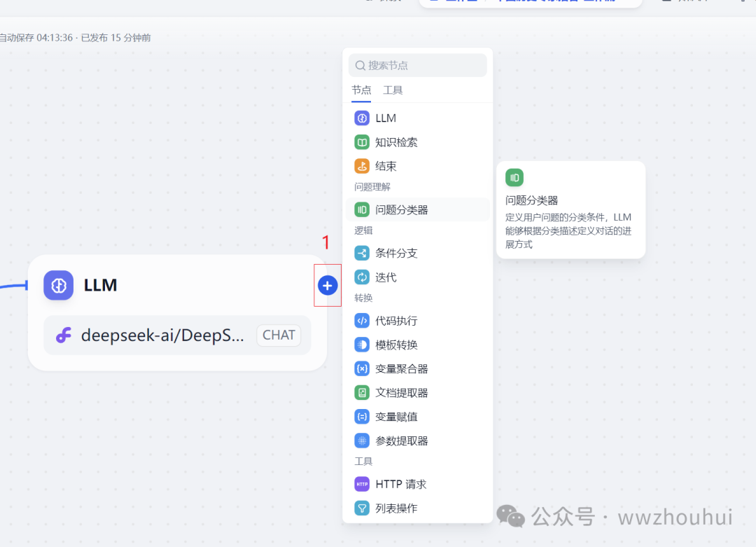Select the 迭代 loop icon
Image resolution: width=756 pixels, height=547 pixels.
pyautogui.click(x=362, y=277)
